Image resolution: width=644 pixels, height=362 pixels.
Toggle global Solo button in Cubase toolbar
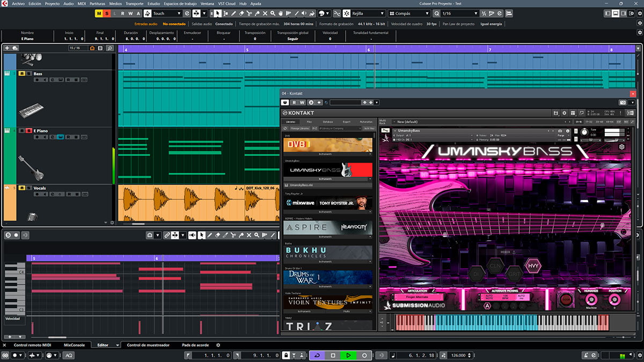click(107, 13)
